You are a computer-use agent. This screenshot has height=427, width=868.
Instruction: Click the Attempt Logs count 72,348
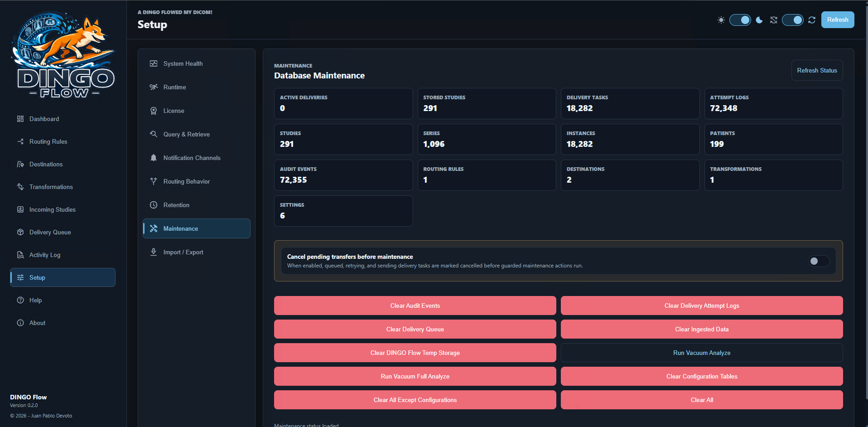(x=723, y=108)
